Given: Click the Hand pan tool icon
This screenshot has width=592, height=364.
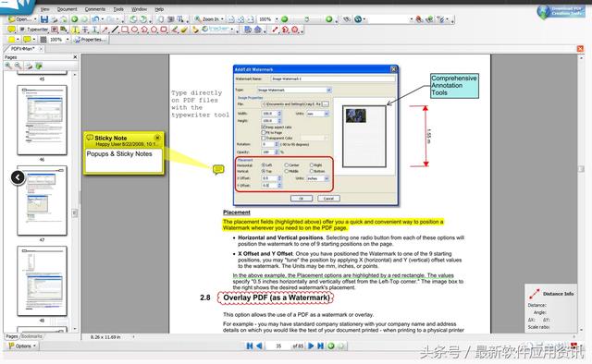Looking at the screenshot, I should pyautogui.click(x=161, y=19).
